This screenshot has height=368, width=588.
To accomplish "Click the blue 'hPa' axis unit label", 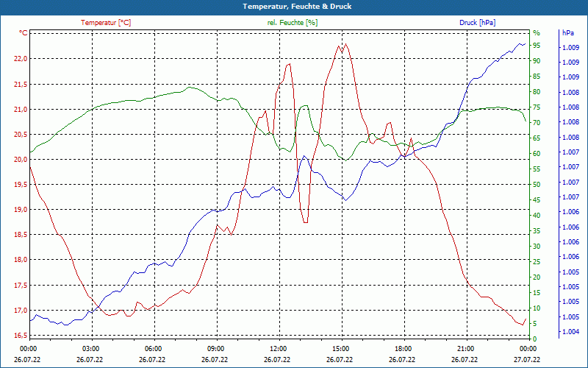I will click(567, 33).
